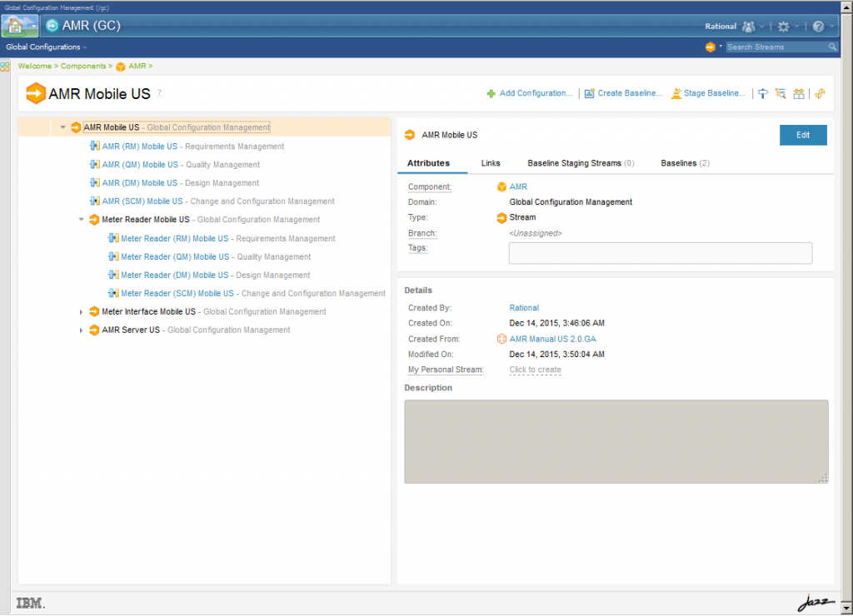The image size is (853, 616).
Task: Click the baseline icon beside AMR Manual US 2.0.GA
Action: point(501,340)
